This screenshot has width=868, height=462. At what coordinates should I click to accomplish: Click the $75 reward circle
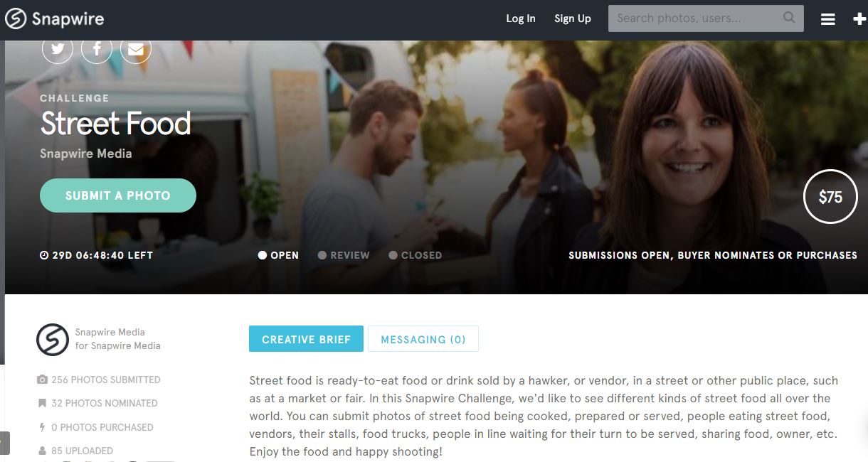click(830, 197)
